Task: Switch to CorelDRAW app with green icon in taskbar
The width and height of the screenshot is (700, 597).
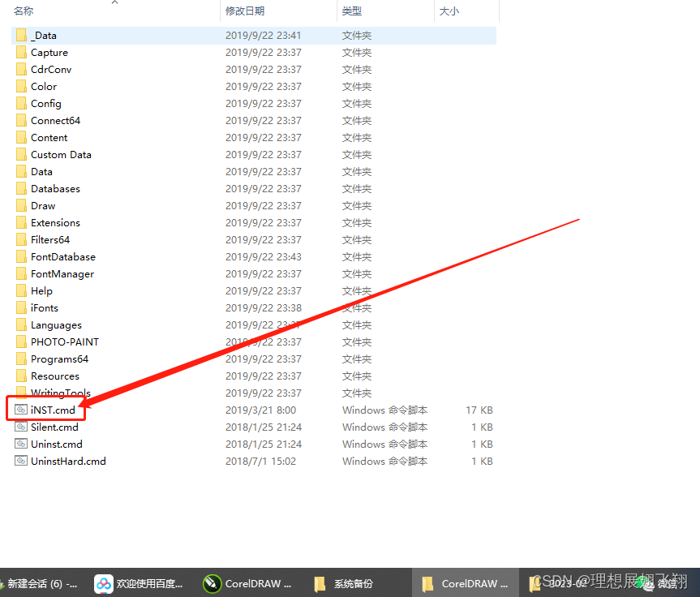Action: pos(247,583)
